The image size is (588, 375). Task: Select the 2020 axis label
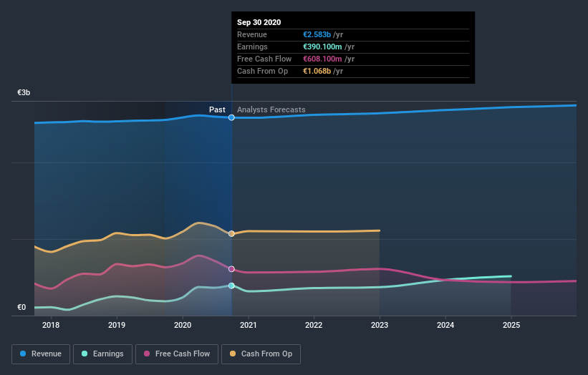[183, 325]
